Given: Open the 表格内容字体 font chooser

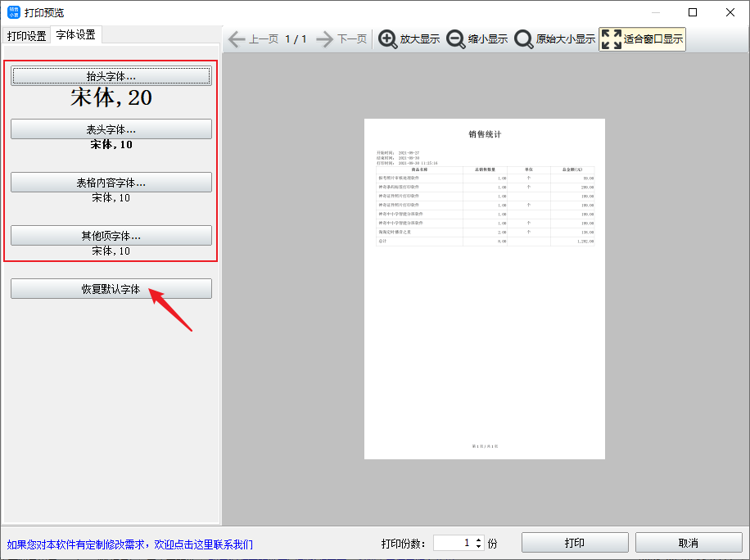Looking at the screenshot, I should point(111,183).
